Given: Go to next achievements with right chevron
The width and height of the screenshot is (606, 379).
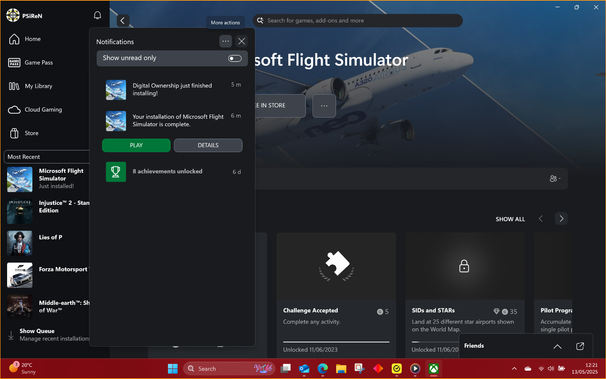Looking at the screenshot, I should tap(561, 219).
